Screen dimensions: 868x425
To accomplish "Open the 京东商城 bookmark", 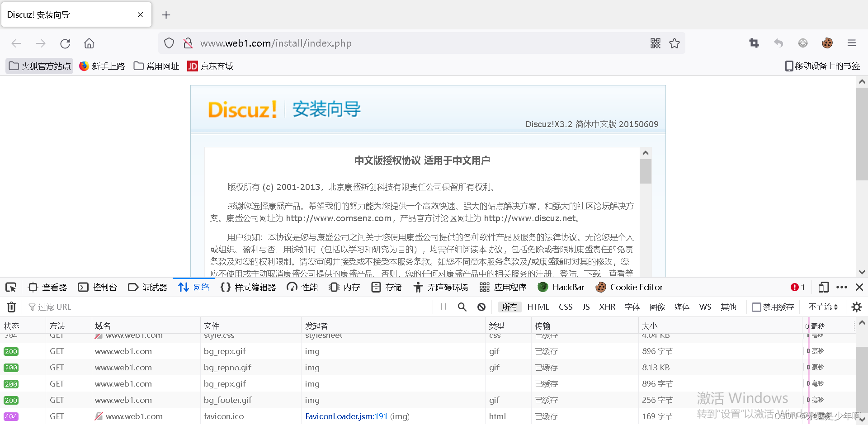I will click(x=211, y=66).
